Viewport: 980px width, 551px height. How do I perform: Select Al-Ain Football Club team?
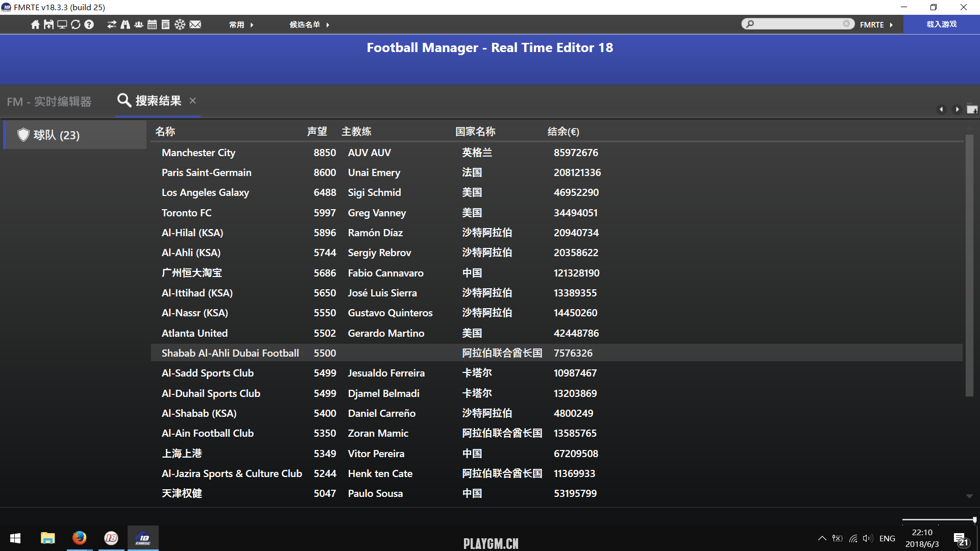(207, 433)
